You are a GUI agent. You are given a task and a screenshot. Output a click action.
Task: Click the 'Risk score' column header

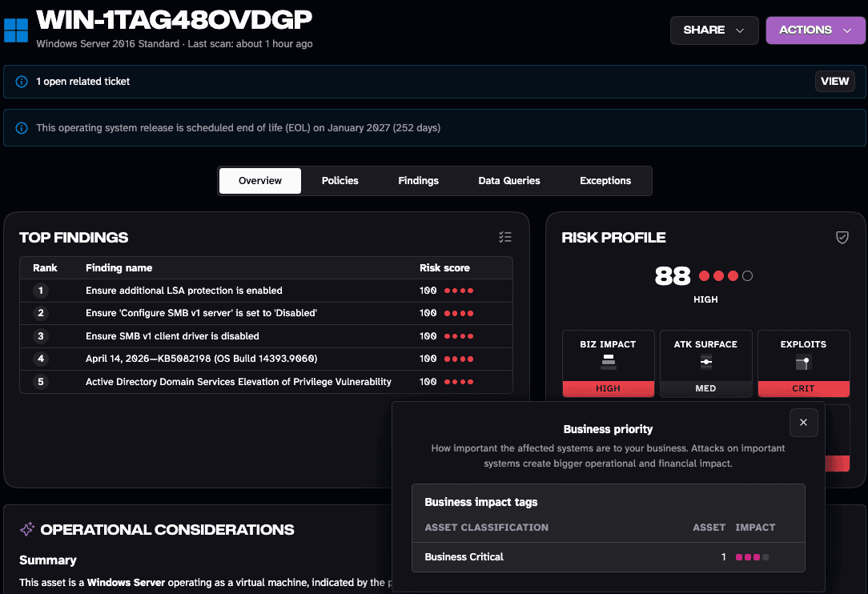(x=444, y=268)
